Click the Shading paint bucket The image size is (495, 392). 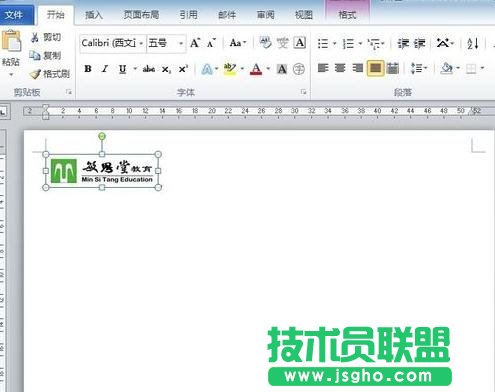(x=446, y=68)
